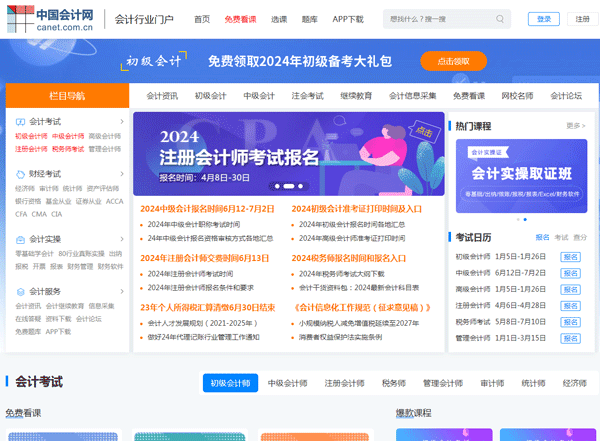This screenshot has height=441, width=600.
Task: Click the canet.com.cn site logo
Action: [50, 19]
